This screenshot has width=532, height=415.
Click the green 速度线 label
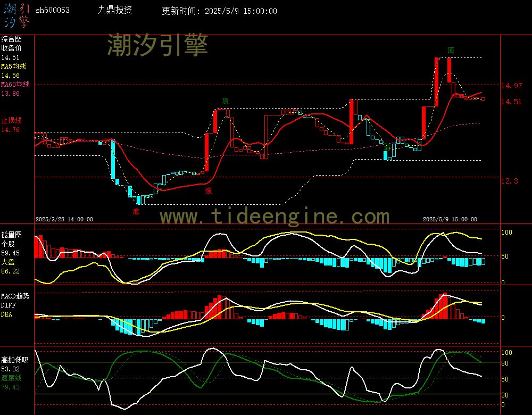point(12,378)
